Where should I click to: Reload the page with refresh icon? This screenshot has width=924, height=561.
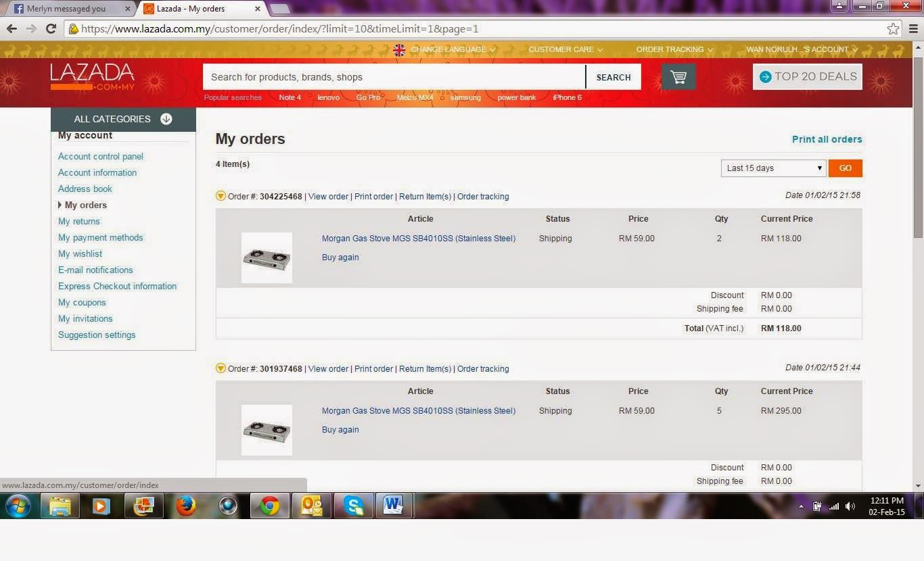51,28
